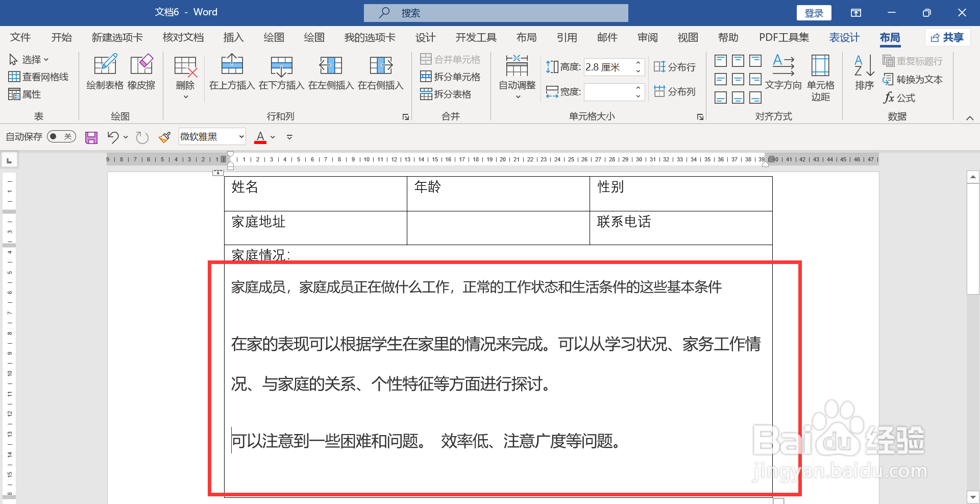Click the Redo/Repeat button
The image size is (980, 504).
point(142,137)
